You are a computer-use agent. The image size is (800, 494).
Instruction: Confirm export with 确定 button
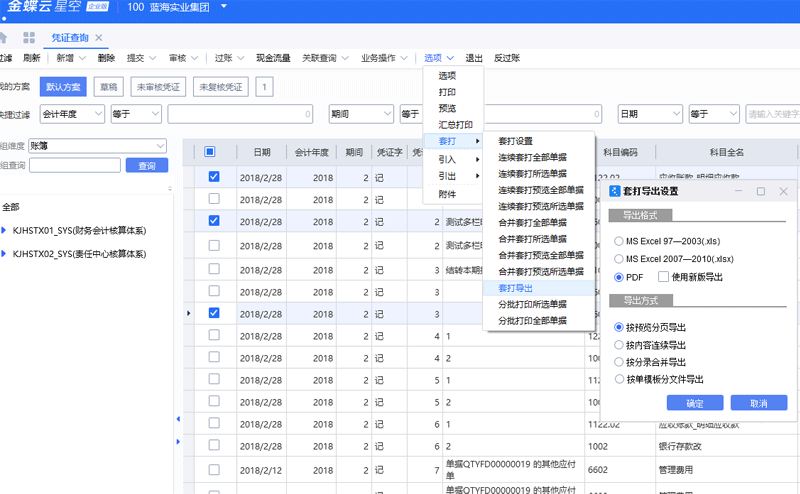695,403
